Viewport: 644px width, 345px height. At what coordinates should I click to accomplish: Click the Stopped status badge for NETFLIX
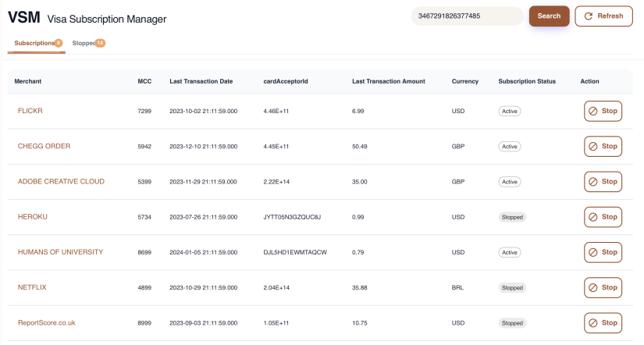[512, 288]
